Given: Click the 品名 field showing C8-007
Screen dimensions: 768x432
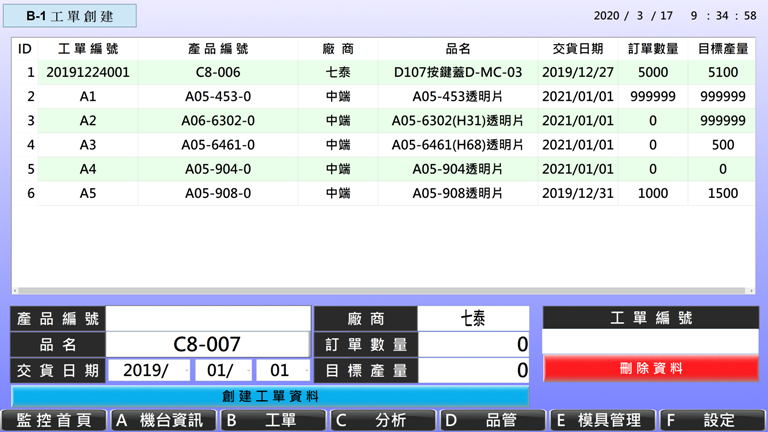Looking at the screenshot, I should [208, 345].
